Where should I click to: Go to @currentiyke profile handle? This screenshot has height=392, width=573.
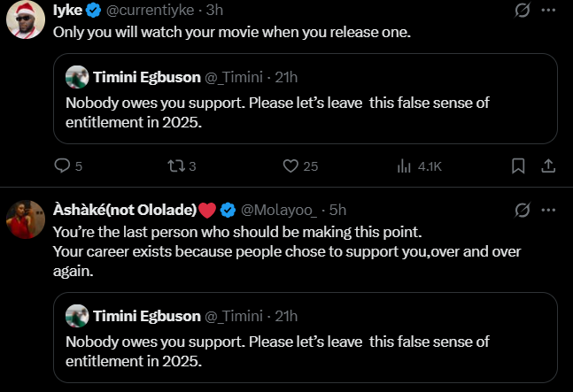pos(151,12)
